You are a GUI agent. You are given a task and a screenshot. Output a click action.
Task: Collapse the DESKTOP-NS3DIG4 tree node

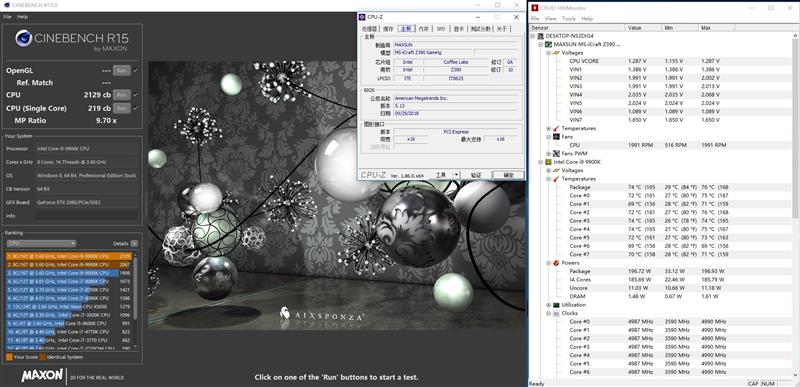533,36
